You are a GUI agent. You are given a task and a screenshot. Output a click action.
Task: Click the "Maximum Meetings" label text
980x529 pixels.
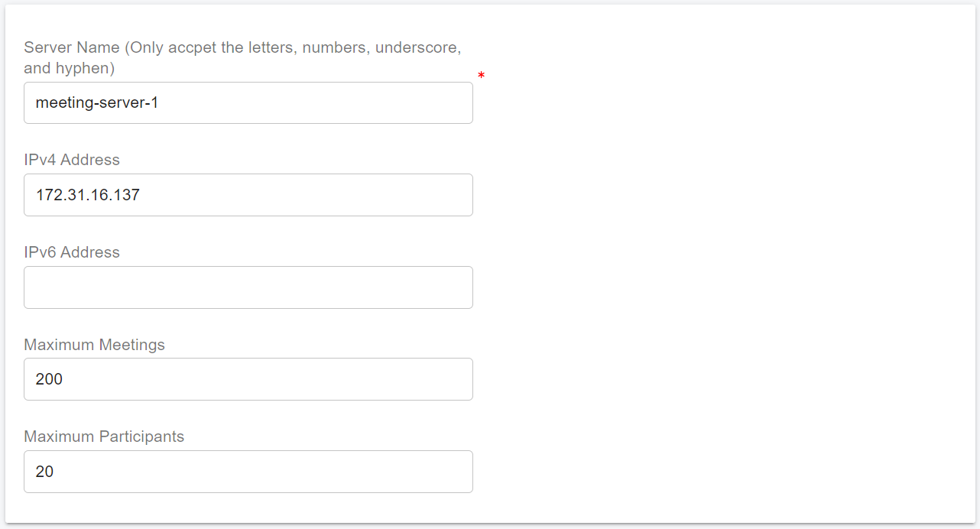(94, 345)
